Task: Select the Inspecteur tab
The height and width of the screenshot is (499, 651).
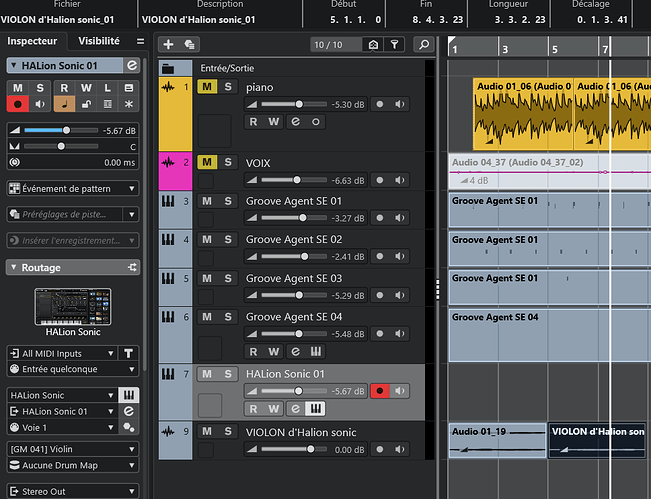Action: point(32,42)
